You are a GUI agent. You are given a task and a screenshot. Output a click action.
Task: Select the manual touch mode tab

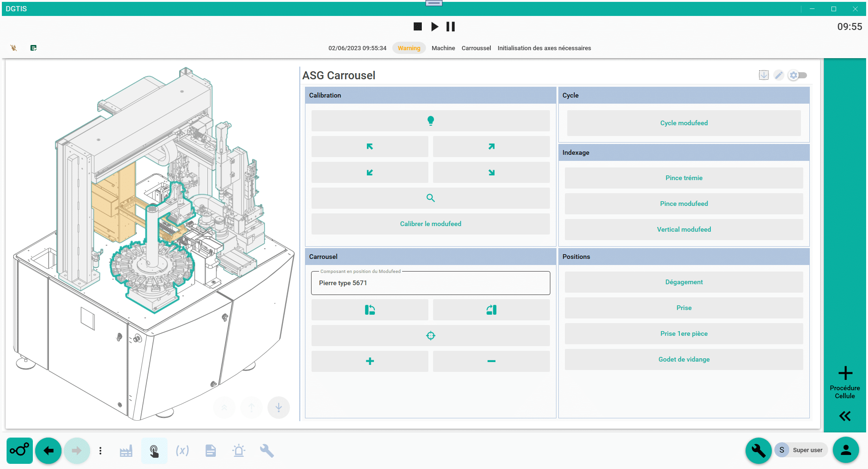click(x=154, y=451)
